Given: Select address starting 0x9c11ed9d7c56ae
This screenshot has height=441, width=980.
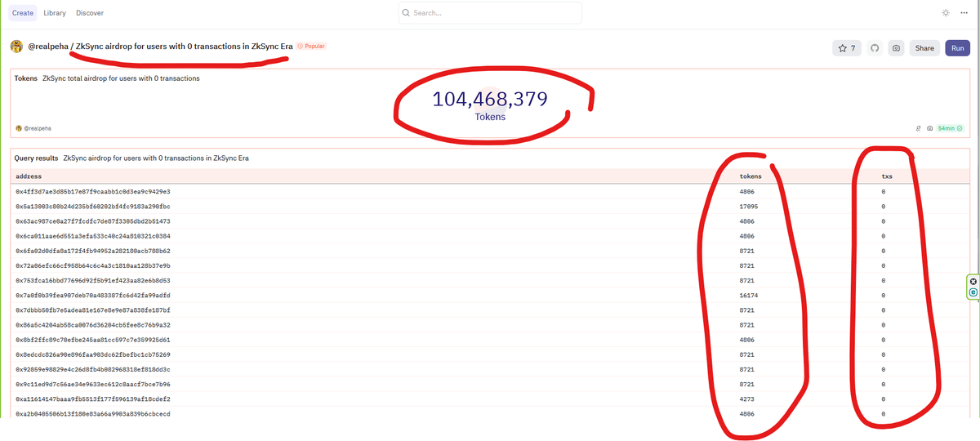Looking at the screenshot, I should 93,384.
